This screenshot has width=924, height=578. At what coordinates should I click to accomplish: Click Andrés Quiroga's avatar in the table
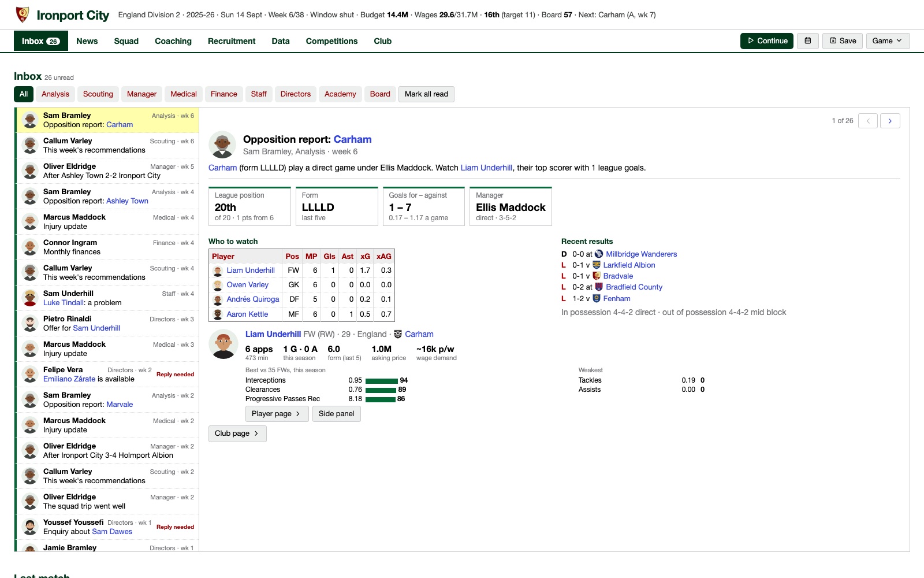point(218,299)
